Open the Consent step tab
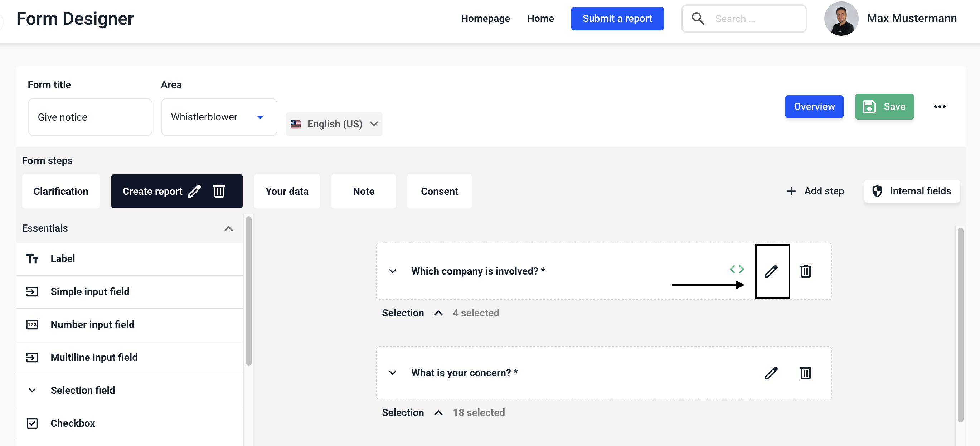This screenshot has height=446, width=980. click(x=439, y=191)
